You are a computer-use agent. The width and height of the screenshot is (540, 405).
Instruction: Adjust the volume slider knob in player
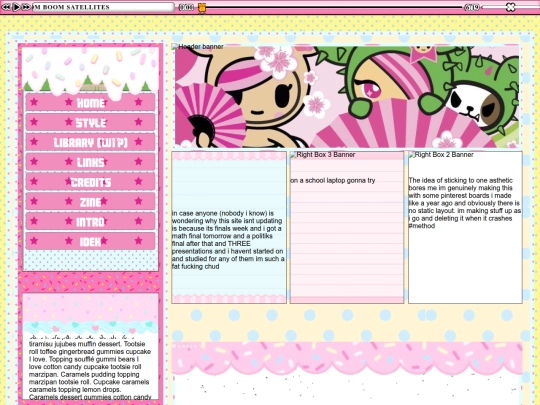[x=510, y=7]
